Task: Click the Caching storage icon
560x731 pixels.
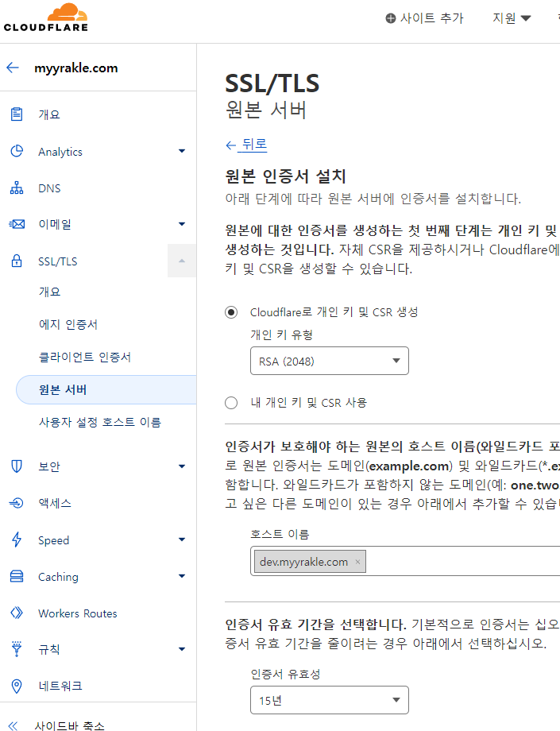Action: coord(17,576)
